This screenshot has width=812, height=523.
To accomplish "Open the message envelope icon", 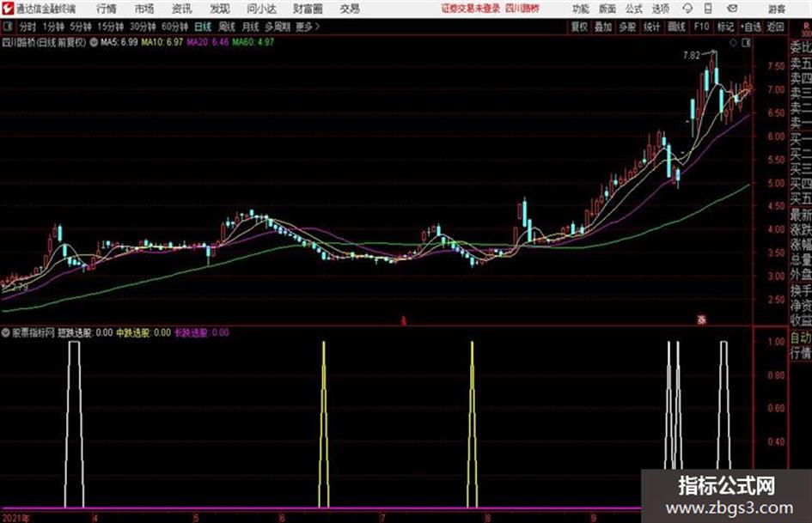I will click(732, 9).
